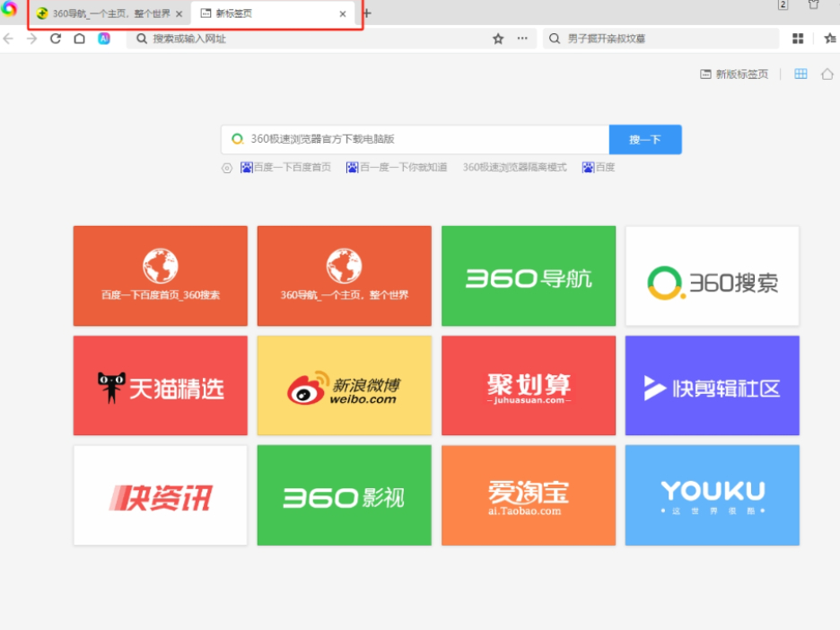Viewport: 840px width, 630px height.
Task: Click the 搜一下 search button
Action: click(645, 140)
